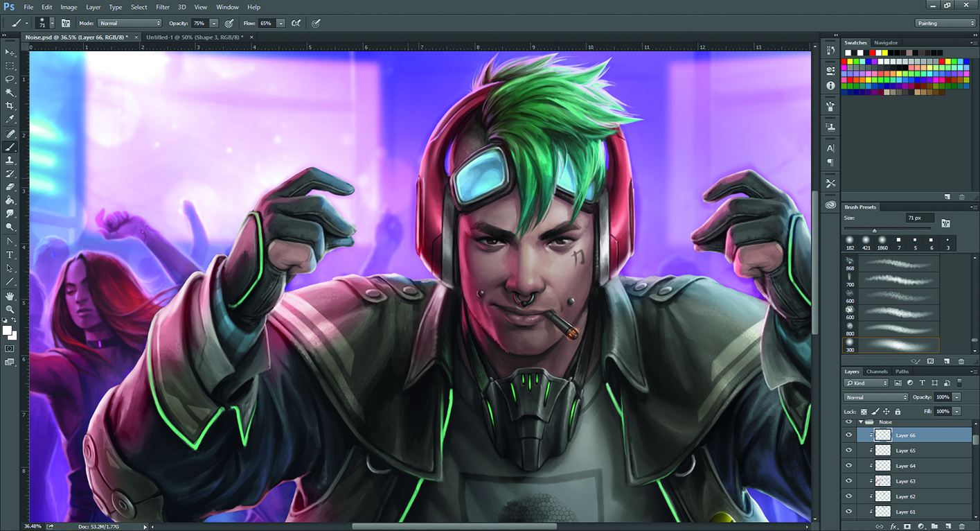Select the Move tool
This screenshot has width=980, height=531.
pyautogui.click(x=10, y=52)
